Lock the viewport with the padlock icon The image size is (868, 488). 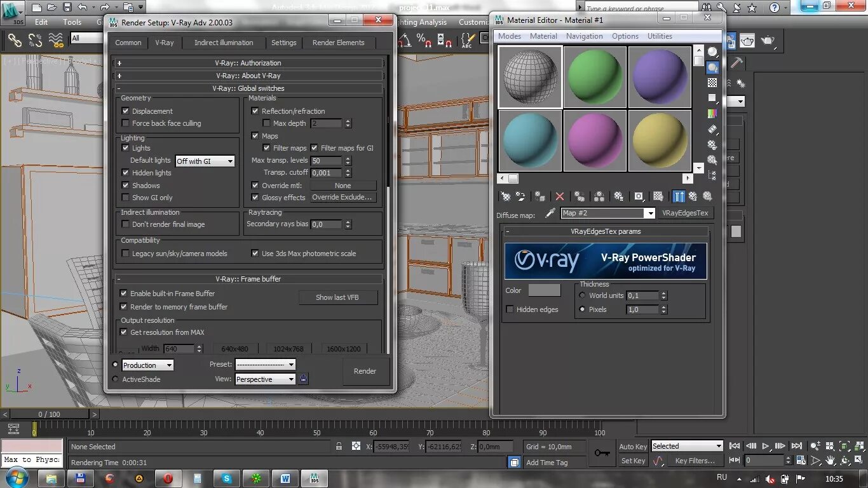[304, 379]
